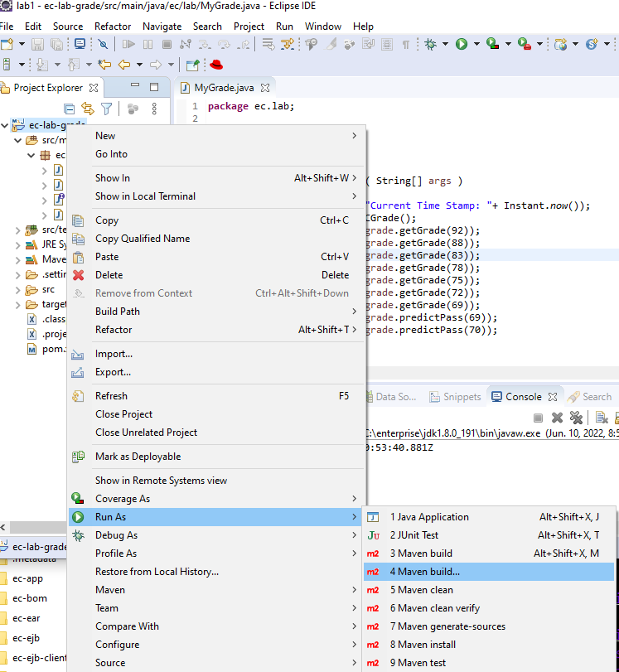This screenshot has width=619, height=672.
Task: Click the green Run toolbar button
Action: (462, 44)
